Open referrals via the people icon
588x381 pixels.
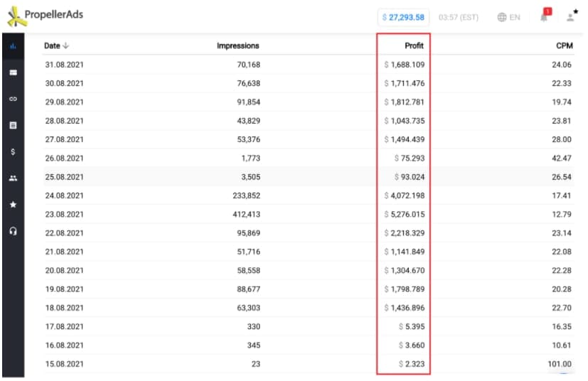13,178
